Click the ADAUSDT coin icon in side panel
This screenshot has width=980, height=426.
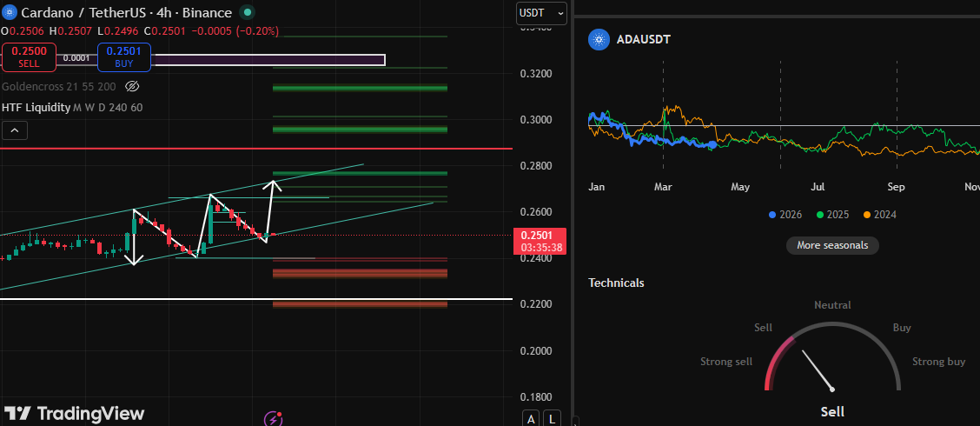(599, 40)
